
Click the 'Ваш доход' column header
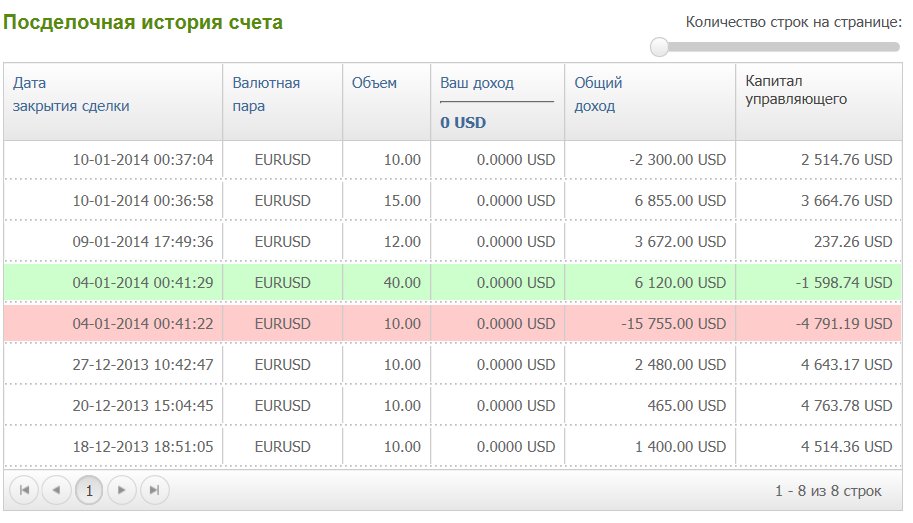click(x=477, y=83)
